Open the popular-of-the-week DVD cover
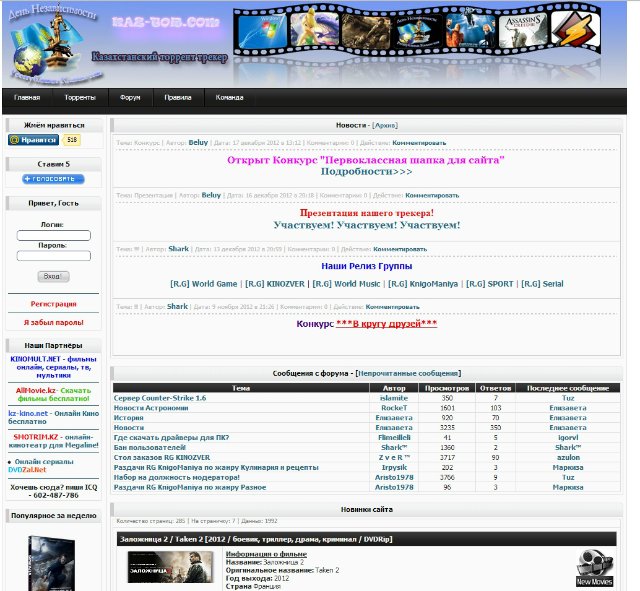This screenshot has width=640, height=591. tap(50, 562)
